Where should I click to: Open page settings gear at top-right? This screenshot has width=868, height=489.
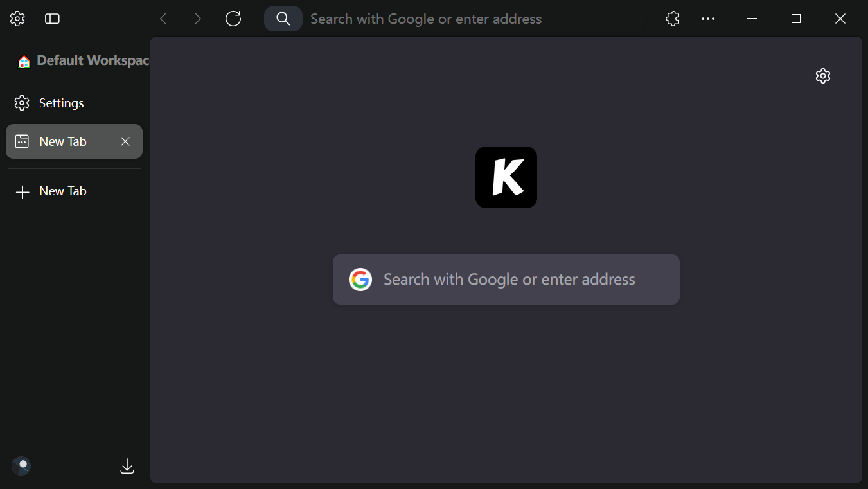click(x=823, y=75)
